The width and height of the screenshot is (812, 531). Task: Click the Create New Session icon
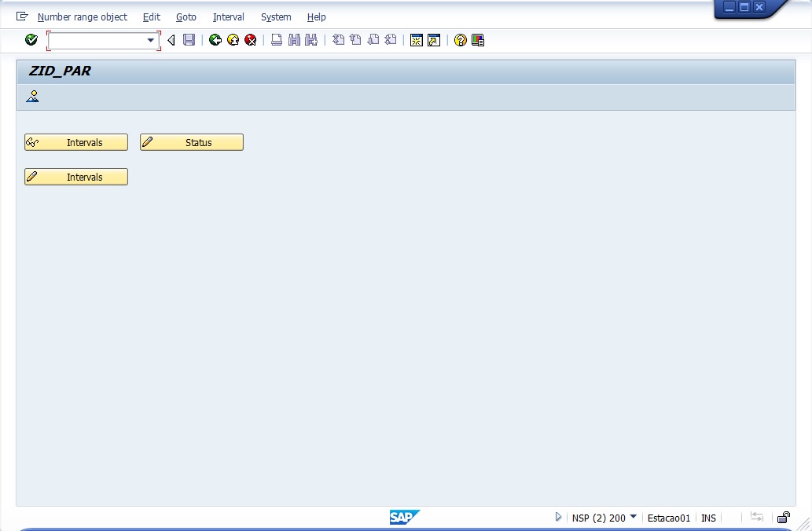(417, 40)
